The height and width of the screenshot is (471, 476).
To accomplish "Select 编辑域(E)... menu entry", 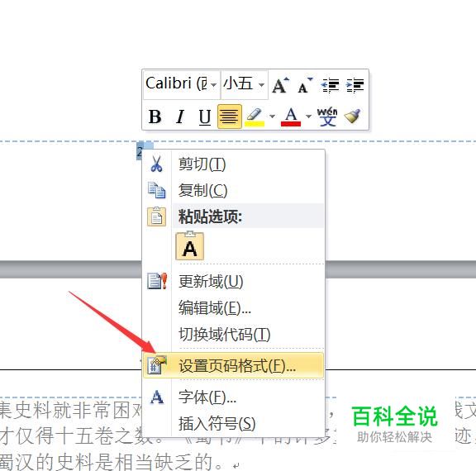I will pos(233,307).
